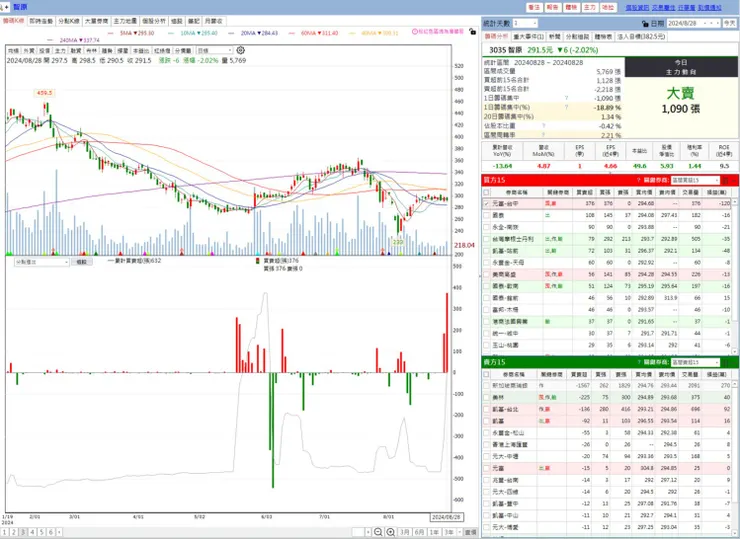Viewport: 740px width, 539px height.
Task: Check the box for 永全-南京 row
Action: pos(487,227)
